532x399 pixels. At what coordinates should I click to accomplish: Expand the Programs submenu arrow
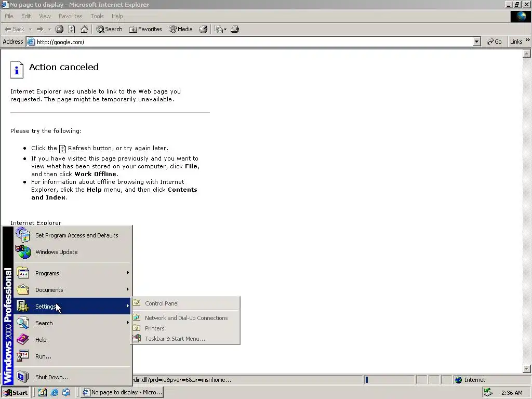coord(128,272)
